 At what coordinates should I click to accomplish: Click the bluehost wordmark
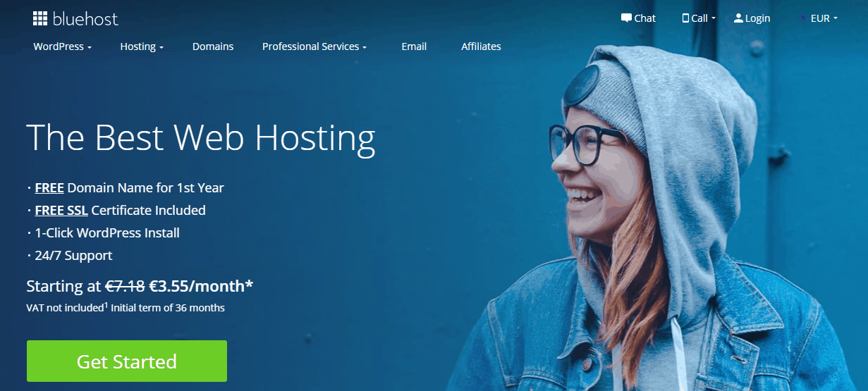85,18
